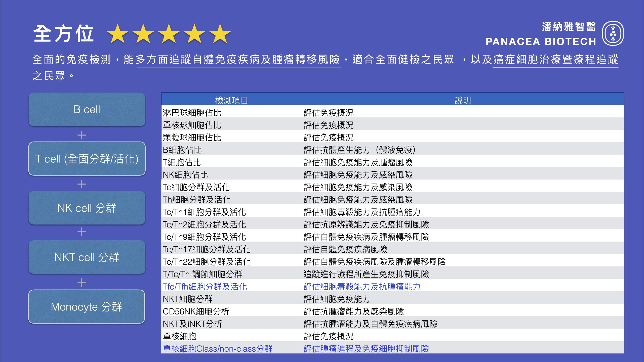Click the NKT cell 分群 box
644x362 pixels.
87,257
